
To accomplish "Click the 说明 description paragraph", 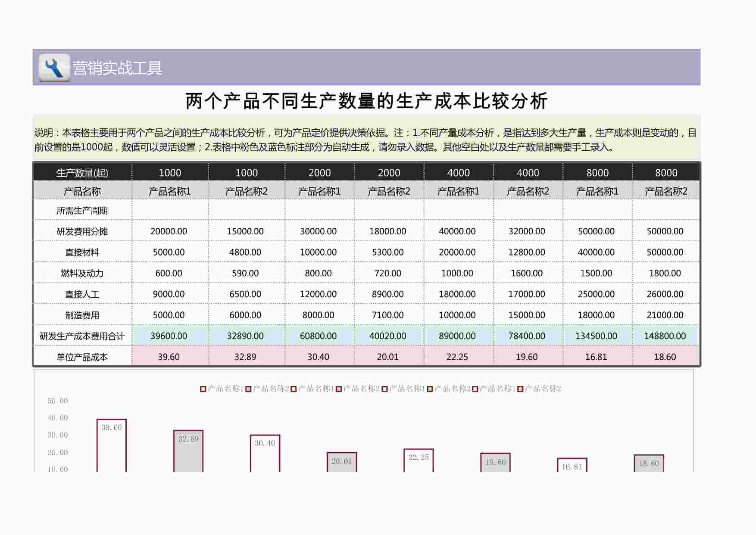I will (x=366, y=140).
